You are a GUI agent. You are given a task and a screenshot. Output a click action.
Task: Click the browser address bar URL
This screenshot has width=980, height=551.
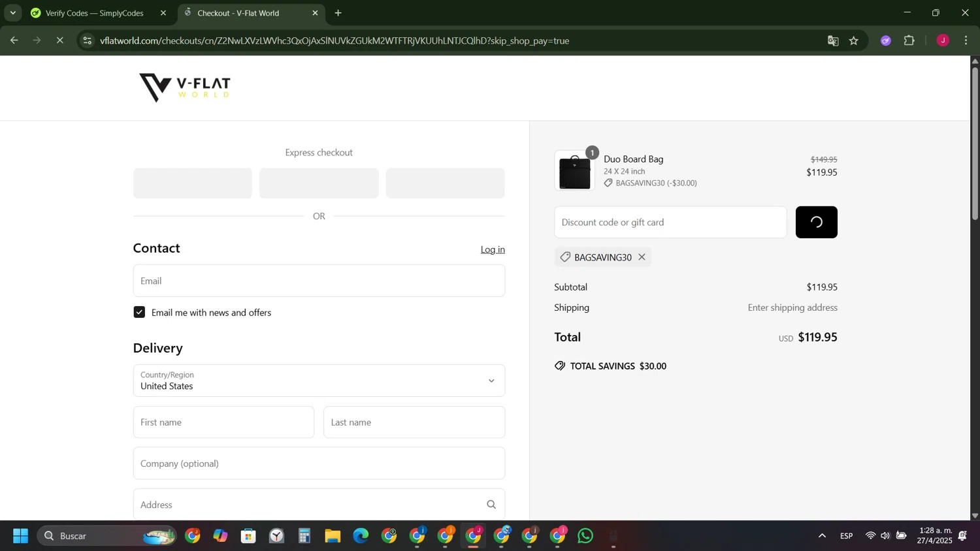point(335,40)
